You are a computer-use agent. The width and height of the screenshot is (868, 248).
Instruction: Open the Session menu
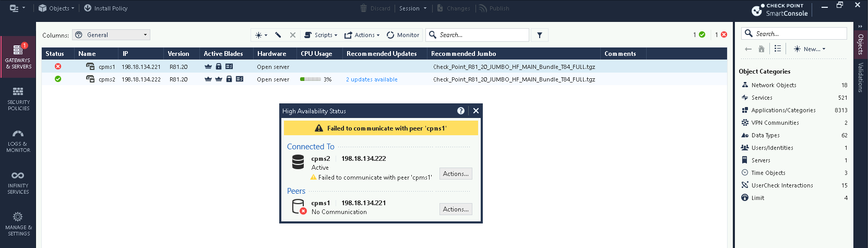click(x=413, y=8)
